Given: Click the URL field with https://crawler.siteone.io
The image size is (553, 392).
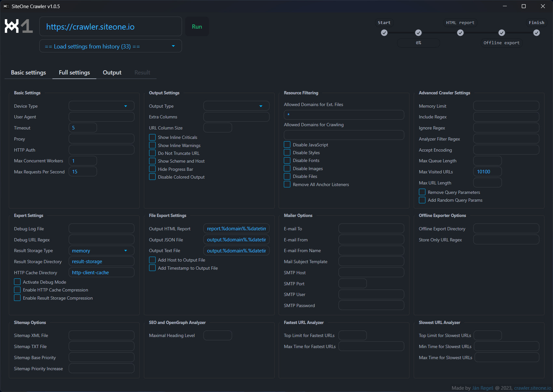Looking at the screenshot, I should pos(111,26).
